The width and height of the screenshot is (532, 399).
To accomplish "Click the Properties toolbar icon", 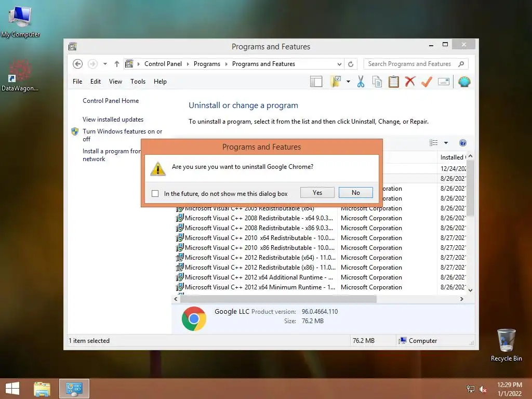I will [x=444, y=82].
